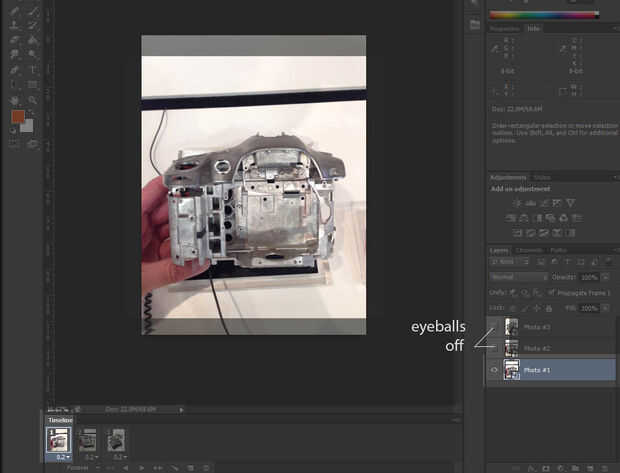Screen dimensions: 620x473
Task: Open the status bar info arrow menu
Action: 181,410
